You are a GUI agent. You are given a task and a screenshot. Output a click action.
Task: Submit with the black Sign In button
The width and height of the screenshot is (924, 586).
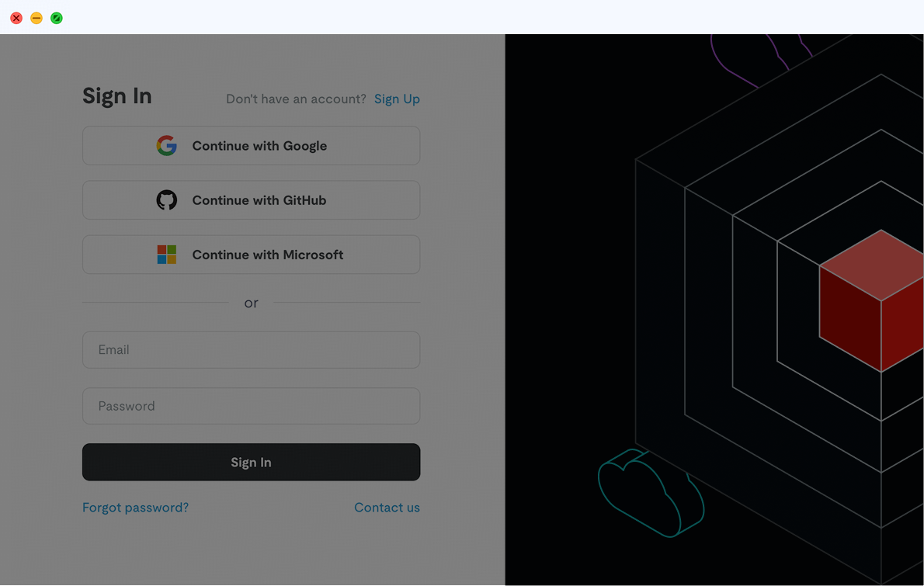click(251, 463)
